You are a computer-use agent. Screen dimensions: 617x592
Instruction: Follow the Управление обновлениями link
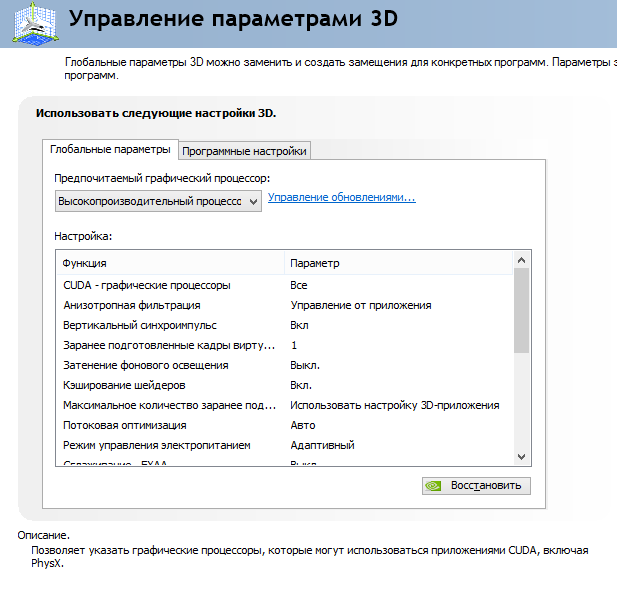(x=342, y=197)
